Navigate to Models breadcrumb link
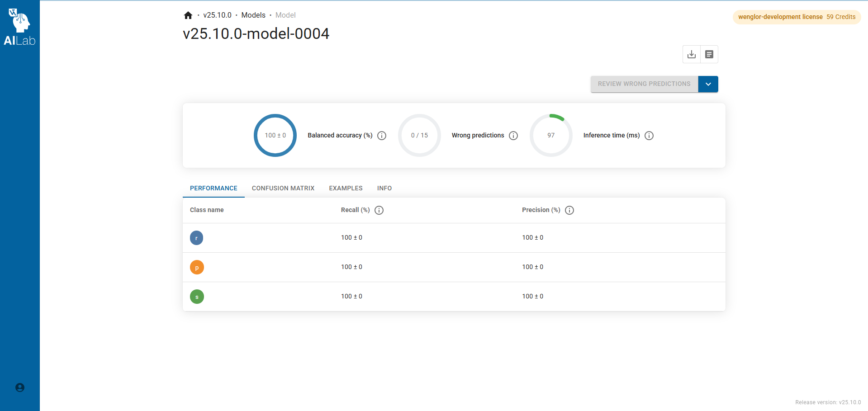This screenshot has height=411, width=868. point(253,15)
